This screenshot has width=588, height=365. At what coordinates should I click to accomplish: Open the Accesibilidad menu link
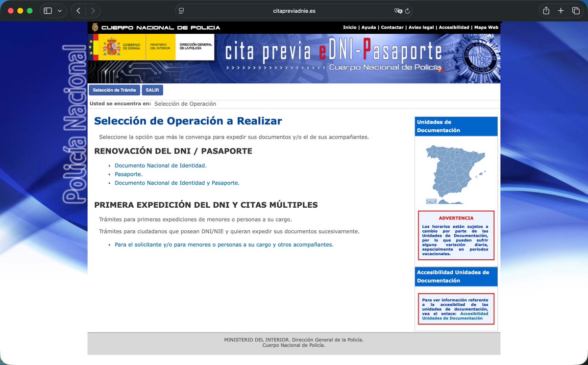tap(454, 27)
